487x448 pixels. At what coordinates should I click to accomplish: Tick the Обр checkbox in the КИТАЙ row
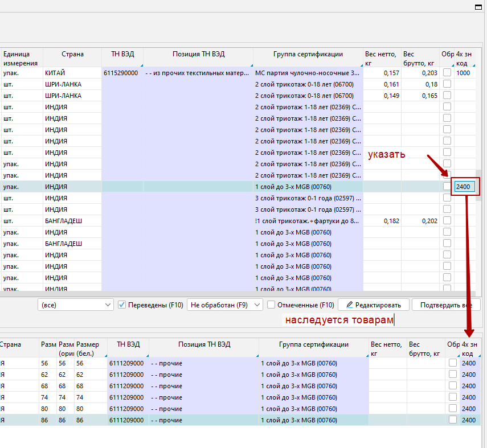[447, 73]
